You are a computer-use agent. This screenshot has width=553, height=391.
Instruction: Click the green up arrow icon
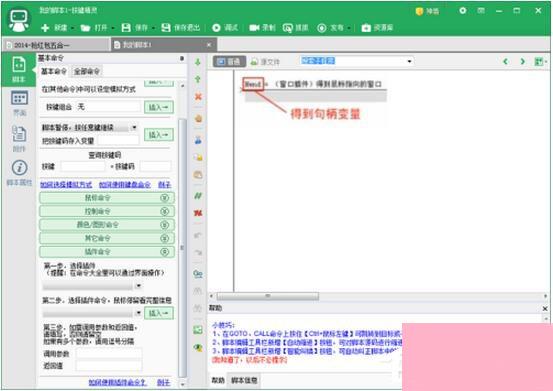pos(198,79)
